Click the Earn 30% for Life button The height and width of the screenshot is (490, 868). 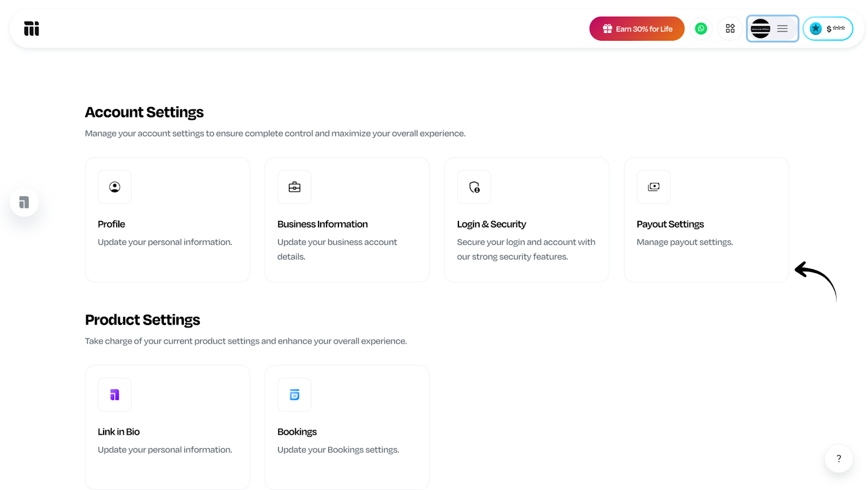[637, 29]
